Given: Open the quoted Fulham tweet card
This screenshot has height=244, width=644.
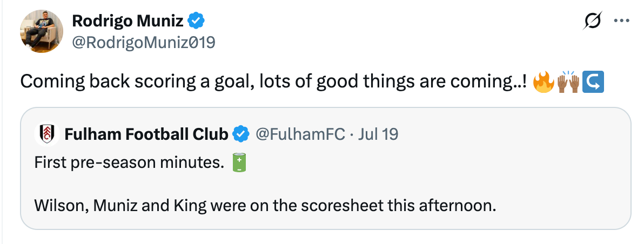Looking at the screenshot, I should pyautogui.click(x=432, y=178).
